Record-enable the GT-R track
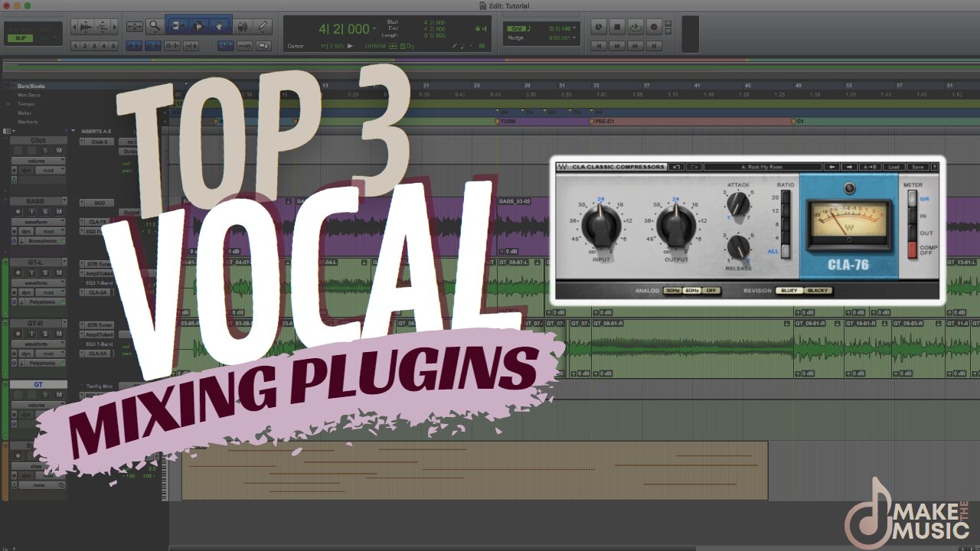980x551 pixels. pyautogui.click(x=18, y=334)
